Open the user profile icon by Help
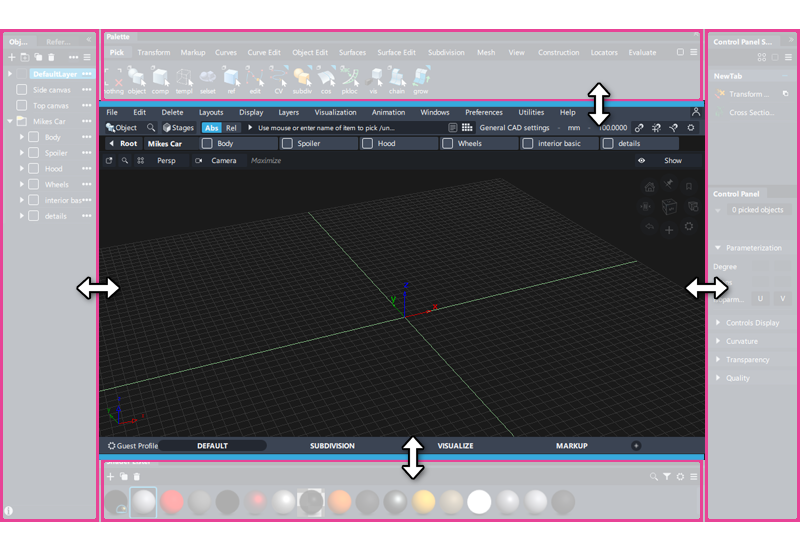Screen dimensions: 800x550 [x=695, y=112]
